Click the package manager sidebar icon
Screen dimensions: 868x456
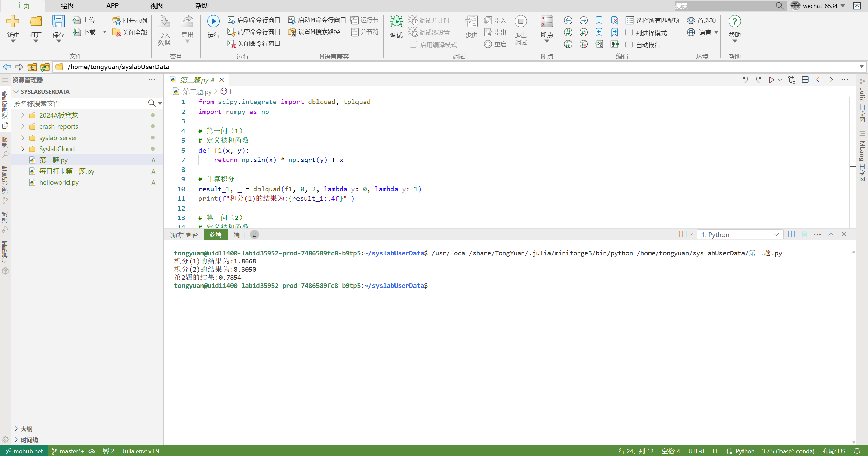pos(5,271)
